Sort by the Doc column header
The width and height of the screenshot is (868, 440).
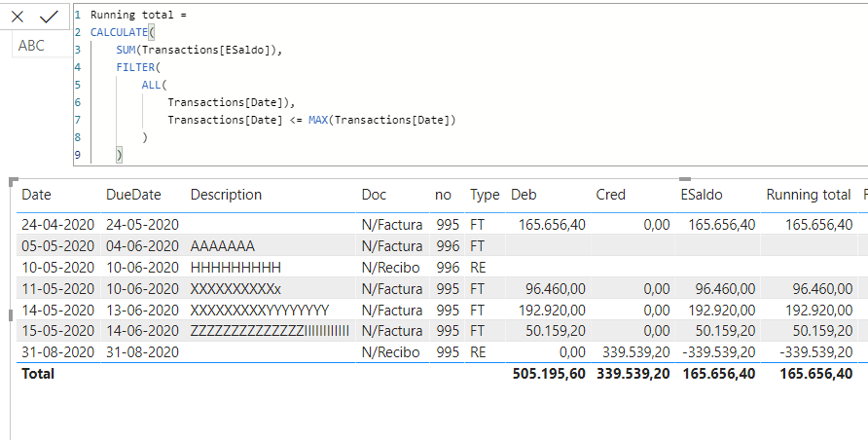coord(374,195)
